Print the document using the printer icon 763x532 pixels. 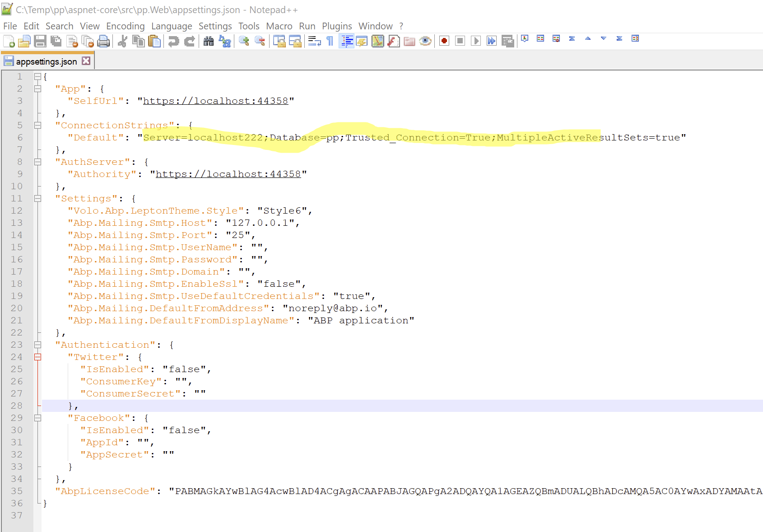click(103, 41)
